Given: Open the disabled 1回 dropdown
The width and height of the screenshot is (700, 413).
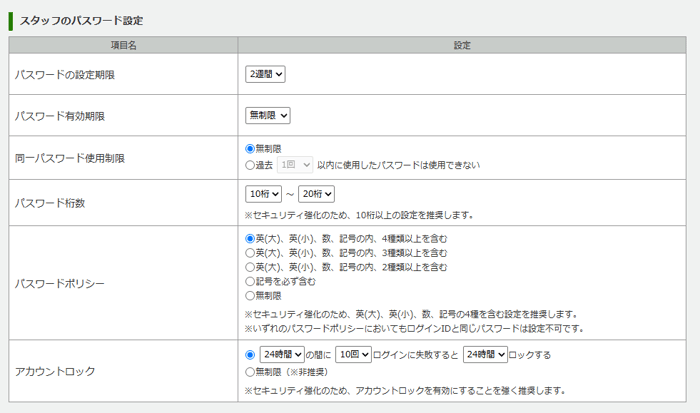Looking at the screenshot, I should (295, 165).
